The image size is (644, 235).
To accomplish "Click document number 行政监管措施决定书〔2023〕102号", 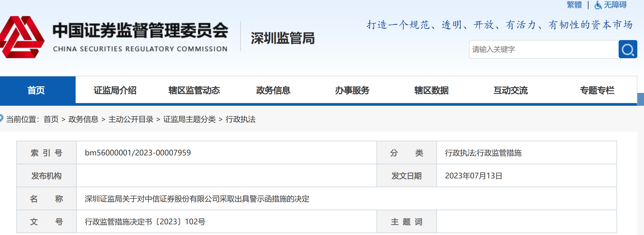I will (145, 222).
